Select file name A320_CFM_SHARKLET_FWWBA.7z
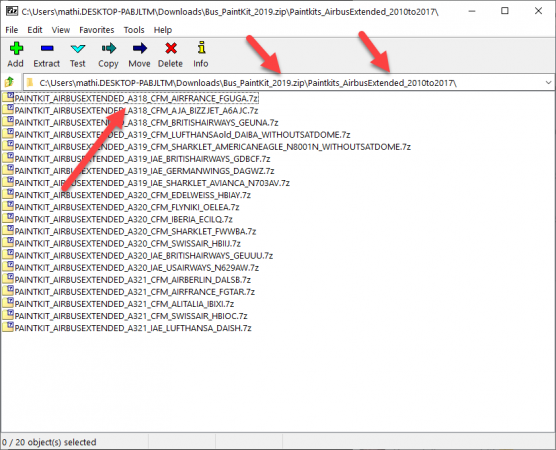This screenshot has width=556, height=450. click(x=135, y=231)
